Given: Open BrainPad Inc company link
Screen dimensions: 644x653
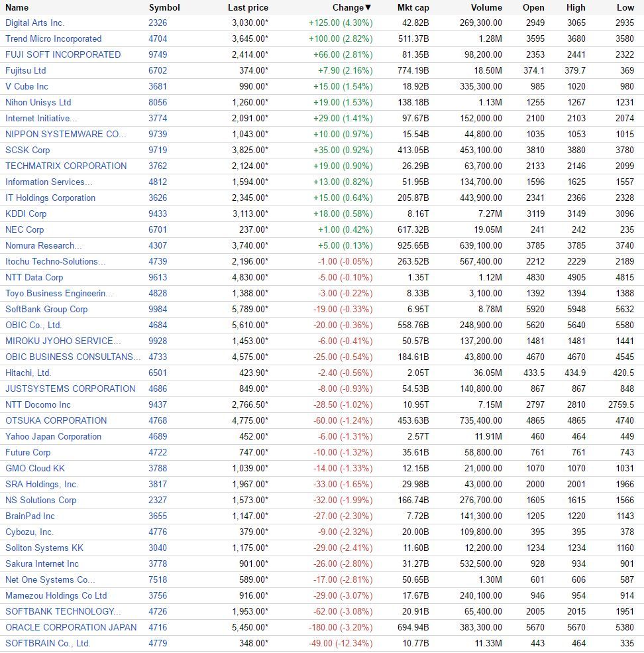Looking at the screenshot, I should [x=30, y=516].
